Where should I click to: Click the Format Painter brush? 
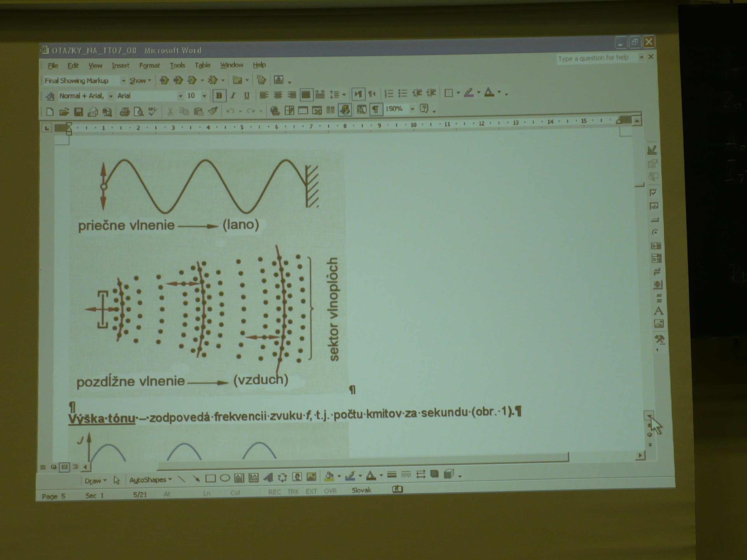click(213, 111)
